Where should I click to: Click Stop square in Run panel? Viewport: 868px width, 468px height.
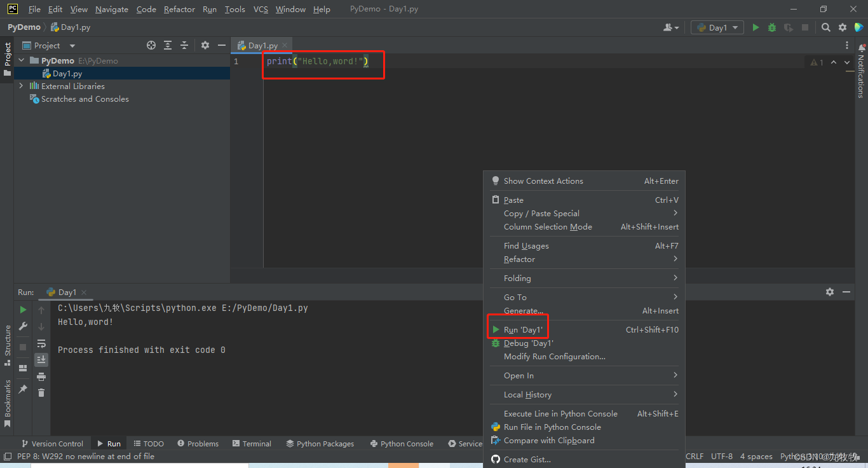(23, 347)
